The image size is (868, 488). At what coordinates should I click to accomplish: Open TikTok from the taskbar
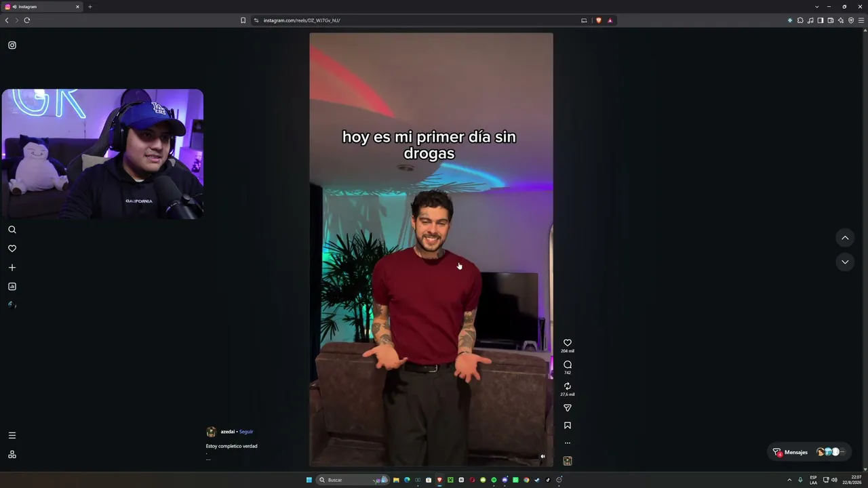click(548, 480)
